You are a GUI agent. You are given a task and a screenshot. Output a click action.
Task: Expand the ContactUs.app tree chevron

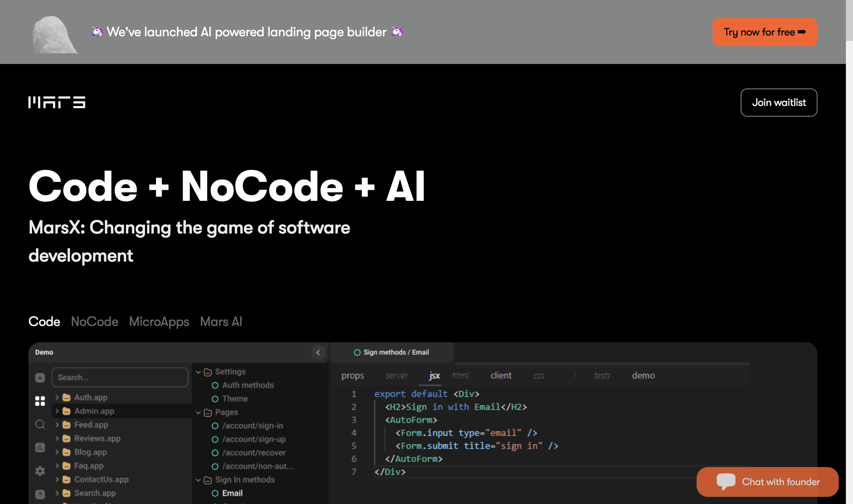tap(57, 479)
